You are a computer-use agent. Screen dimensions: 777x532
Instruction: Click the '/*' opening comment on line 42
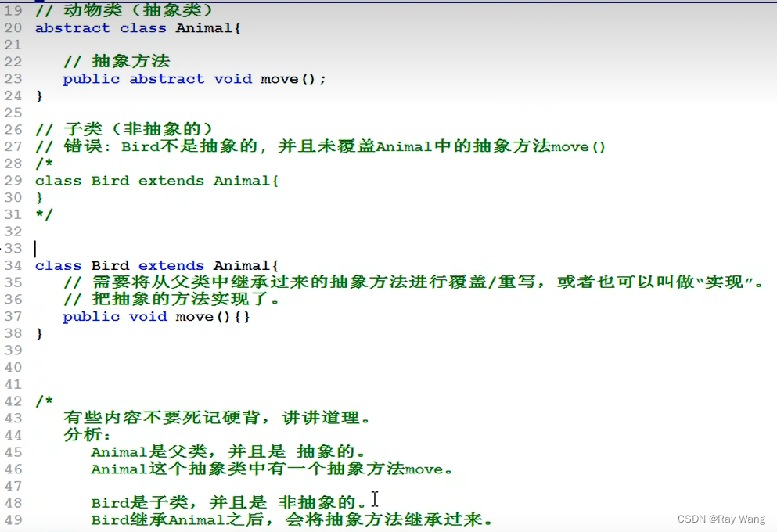pyautogui.click(x=44, y=401)
